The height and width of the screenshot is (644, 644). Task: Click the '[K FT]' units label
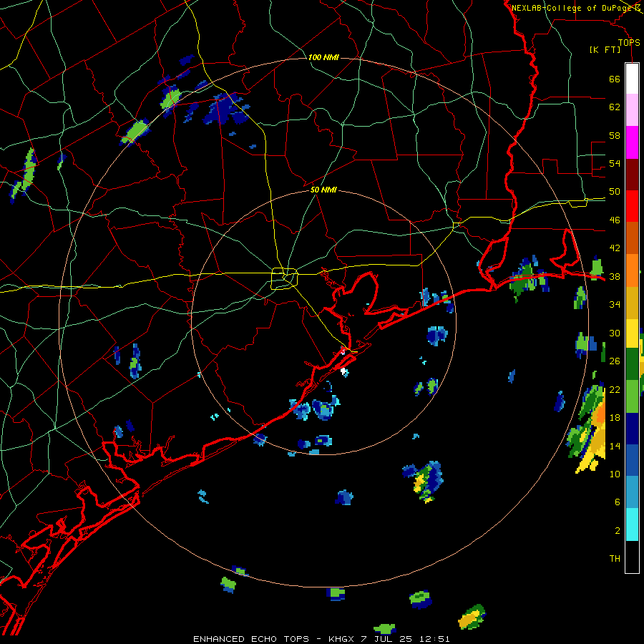click(x=605, y=49)
